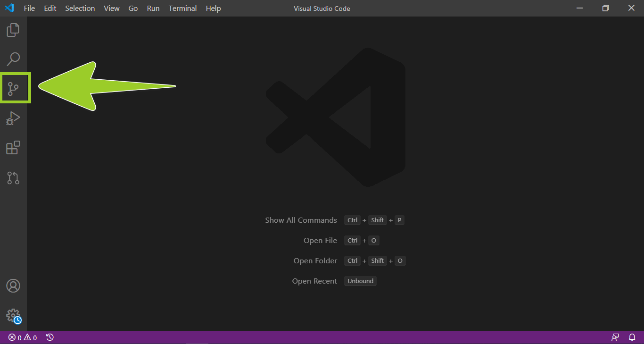Click the VS Code logo in the title bar
644x344 pixels.
(x=9, y=8)
